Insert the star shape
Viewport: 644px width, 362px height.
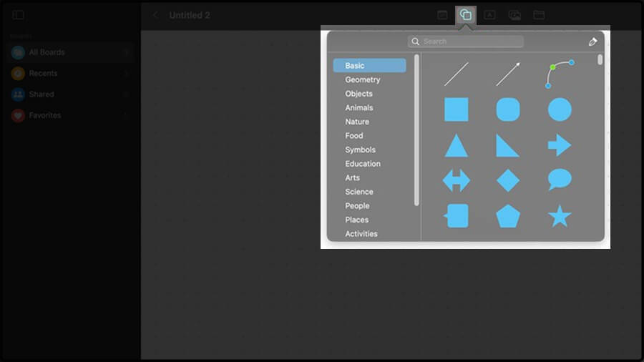point(559,215)
